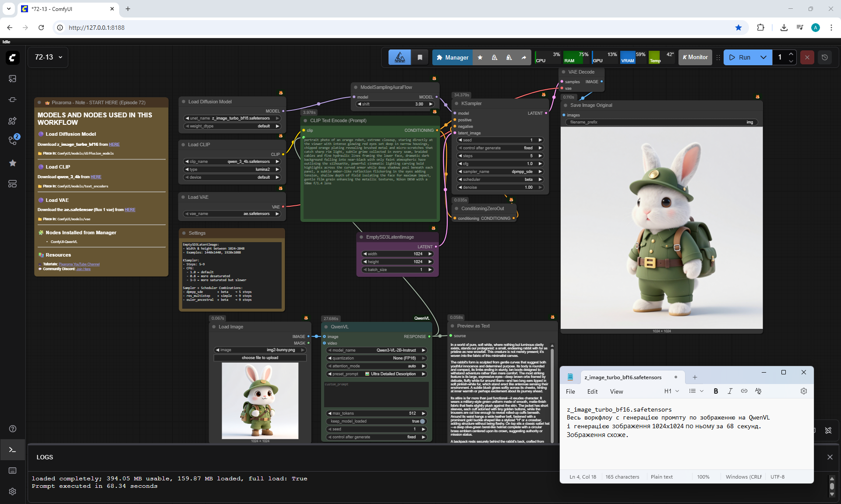
Task: Open the settings gear in left sidebar
Action: coord(12,491)
